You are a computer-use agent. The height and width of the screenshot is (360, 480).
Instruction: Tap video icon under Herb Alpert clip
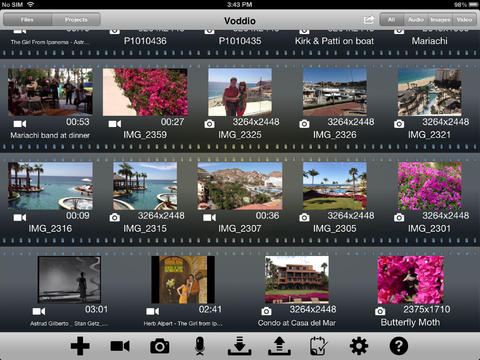click(152, 311)
